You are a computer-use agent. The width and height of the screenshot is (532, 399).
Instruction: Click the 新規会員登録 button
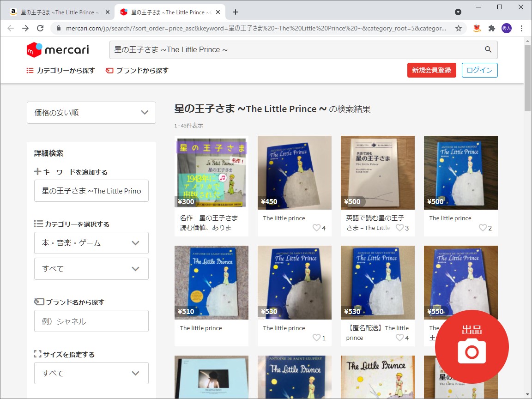pos(431,70)
